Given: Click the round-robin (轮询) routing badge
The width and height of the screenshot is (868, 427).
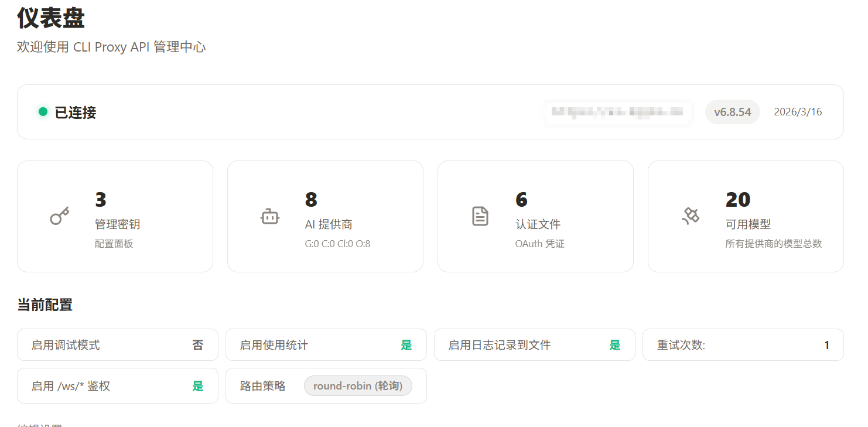Looking at the screenshot, I should coord(357,386).
